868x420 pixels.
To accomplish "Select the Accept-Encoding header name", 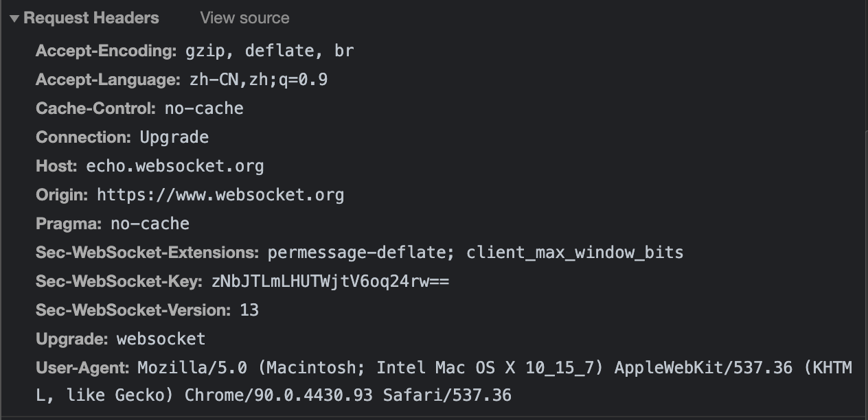I will (106, 51).
